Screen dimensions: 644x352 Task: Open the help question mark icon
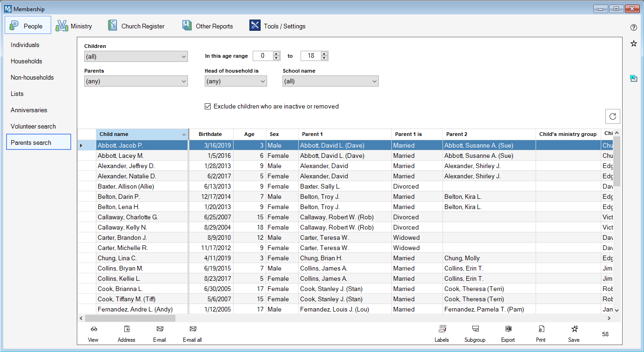(633, 27)
